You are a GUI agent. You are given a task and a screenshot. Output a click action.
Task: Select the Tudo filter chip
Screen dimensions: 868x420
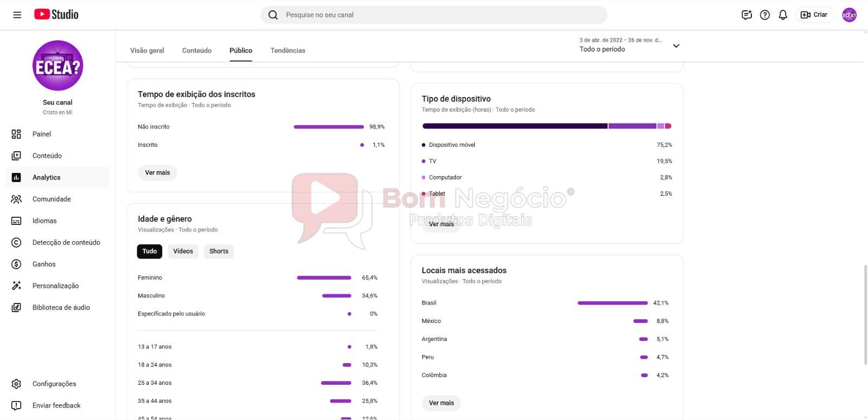click(x=150, y=251)
